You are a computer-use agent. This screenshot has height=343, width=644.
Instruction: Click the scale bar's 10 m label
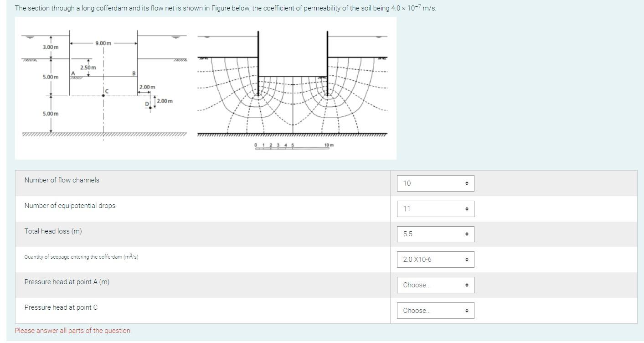329,145
